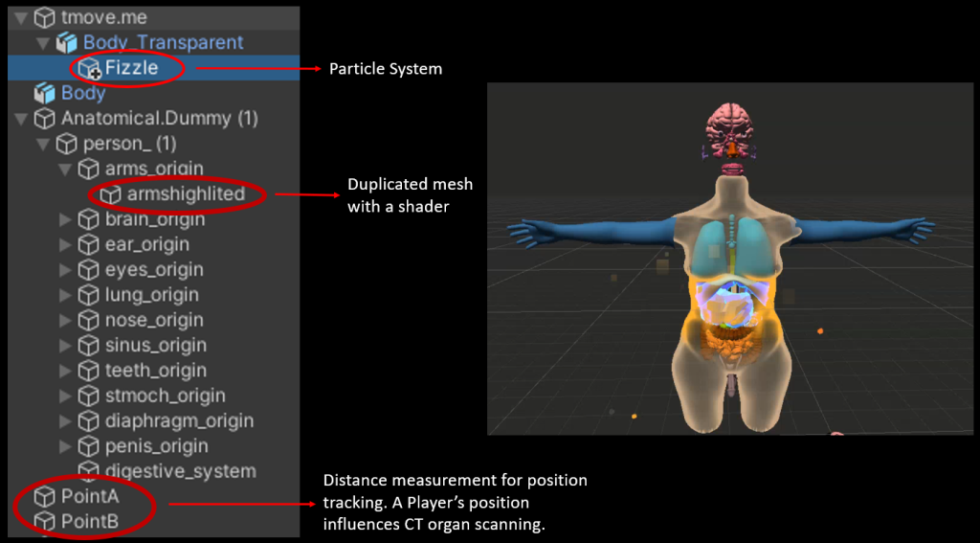Select the digestive_system label
This screenshot has height=543, width=980.
[x=181, y=471]
